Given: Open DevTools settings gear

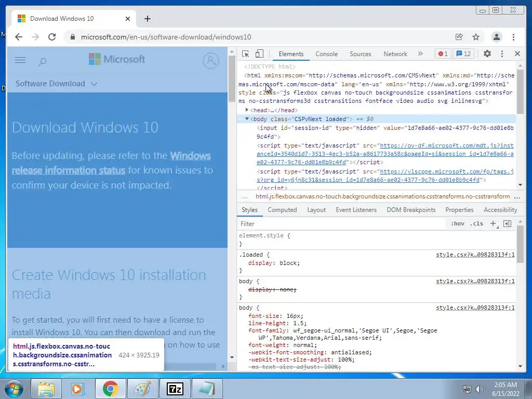Looking at the screenshot, I should tap(487, 54).
